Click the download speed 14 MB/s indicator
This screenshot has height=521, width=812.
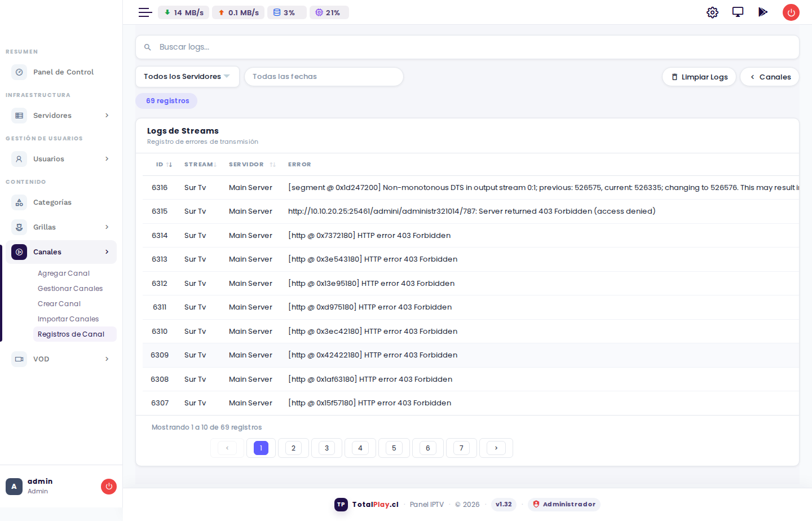pos(184,12)
